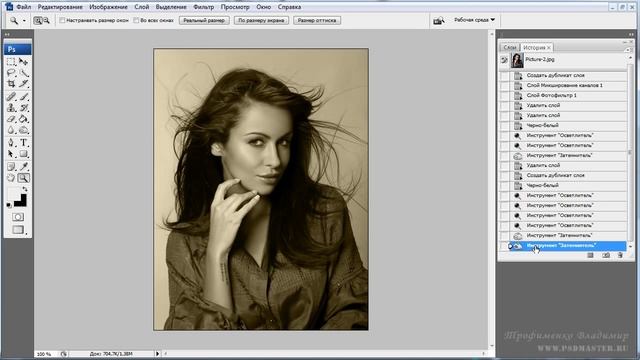Select the Notes tool
This screenshot has height=360, width=640.
11,167
